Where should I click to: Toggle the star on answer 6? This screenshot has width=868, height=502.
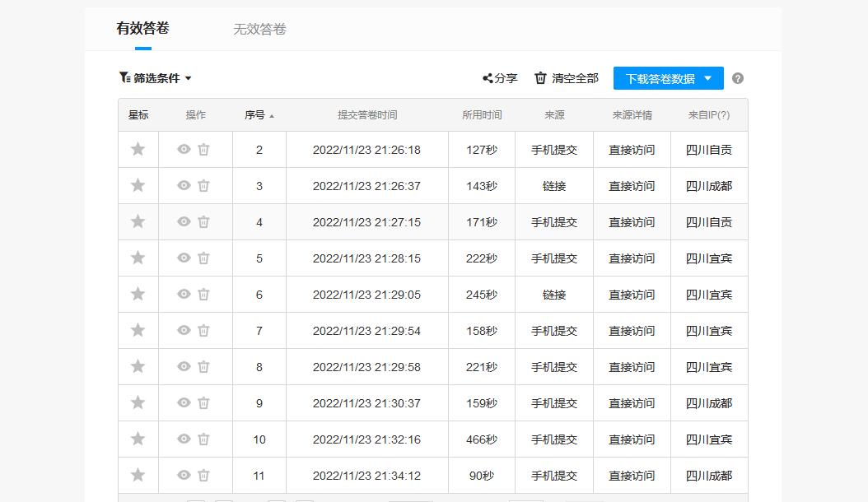pyautogui.click(x=138, y=294)
